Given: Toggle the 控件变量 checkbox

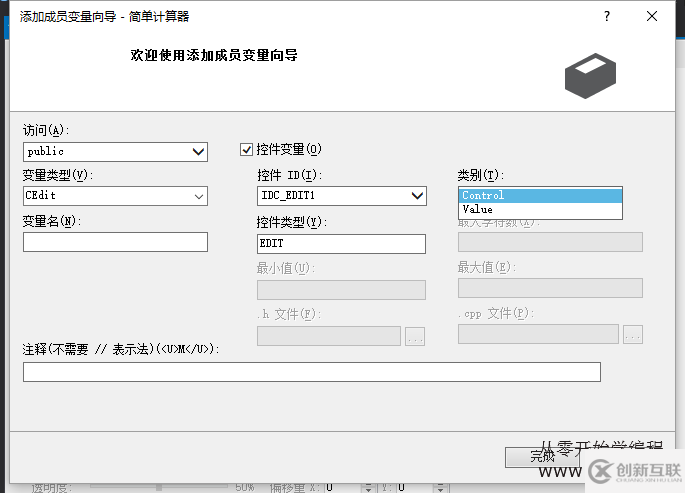Looking at the screenshot, I should [x=246, y=150].
